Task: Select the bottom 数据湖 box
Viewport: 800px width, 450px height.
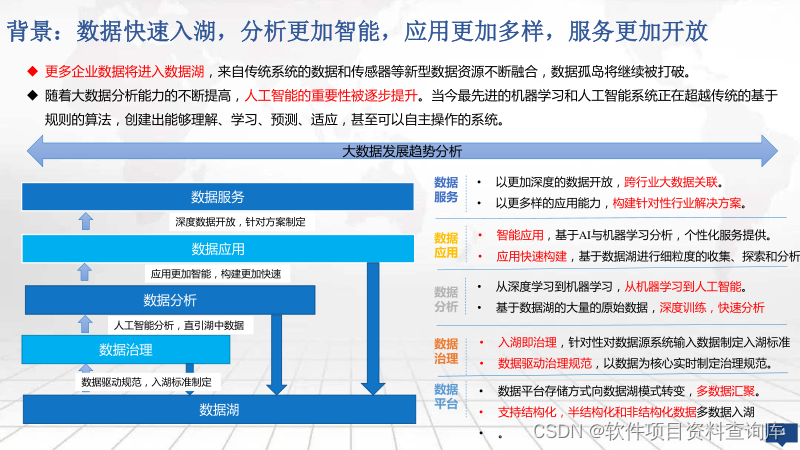Action: [219, 410]
